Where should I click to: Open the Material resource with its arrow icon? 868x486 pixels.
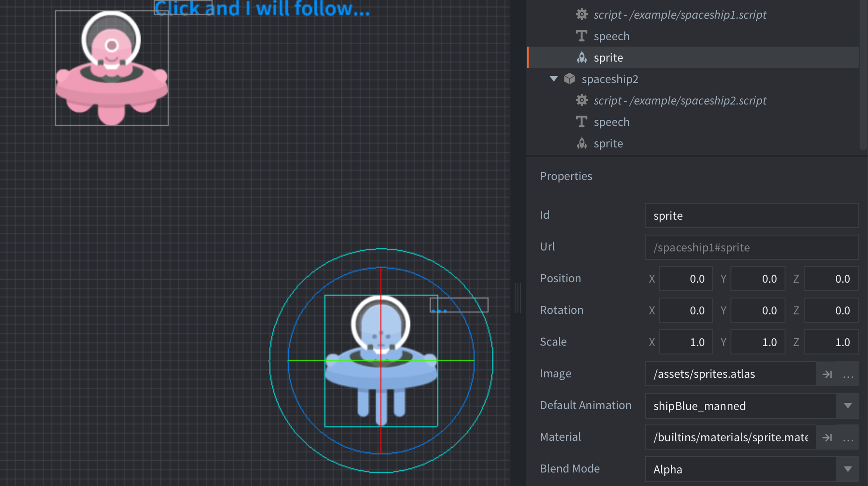tap(827, 437)
